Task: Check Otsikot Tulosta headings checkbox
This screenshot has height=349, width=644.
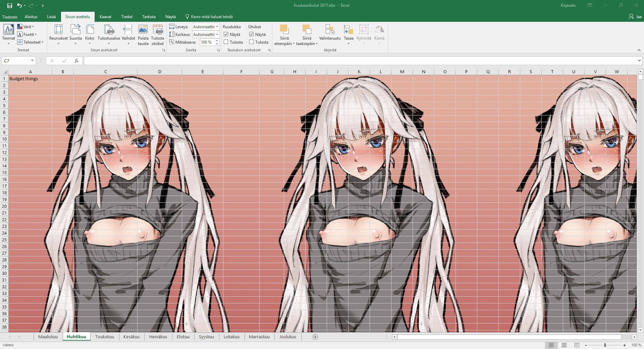Action: tap(252, 42)
